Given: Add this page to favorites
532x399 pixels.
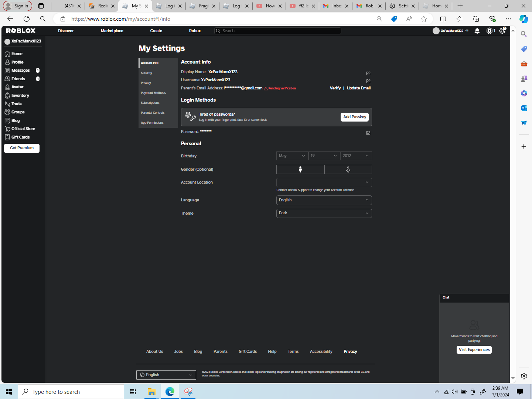Looking at the screenshot, I should [424, 19].
